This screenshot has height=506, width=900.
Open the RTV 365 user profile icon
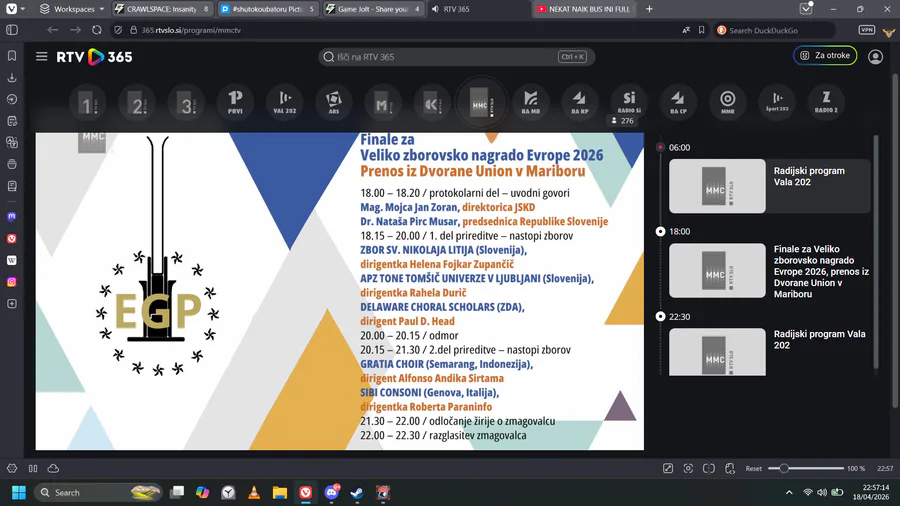(x=875, y=57)
